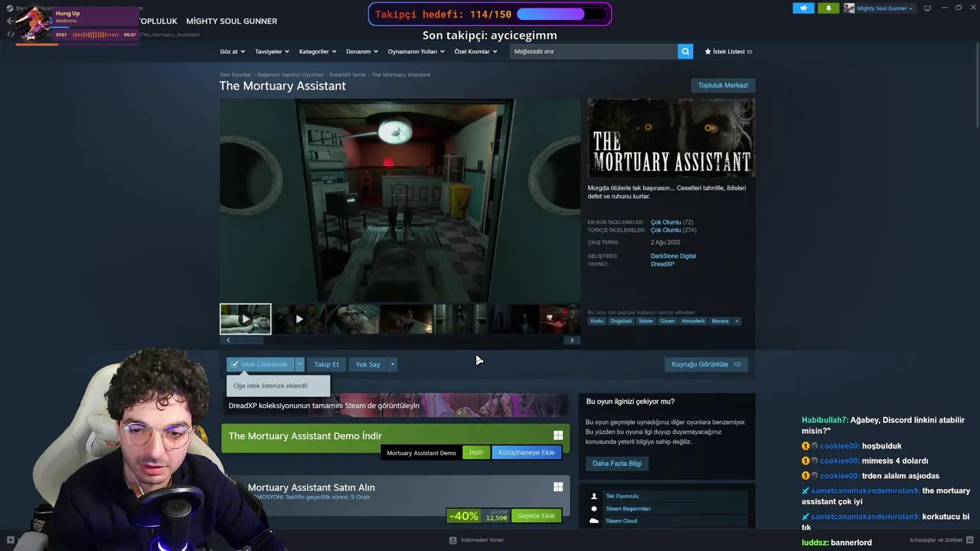Open the Yok Say dropdown arrow
Viewport: 980px width, 551px height.
tap(392, 364)
